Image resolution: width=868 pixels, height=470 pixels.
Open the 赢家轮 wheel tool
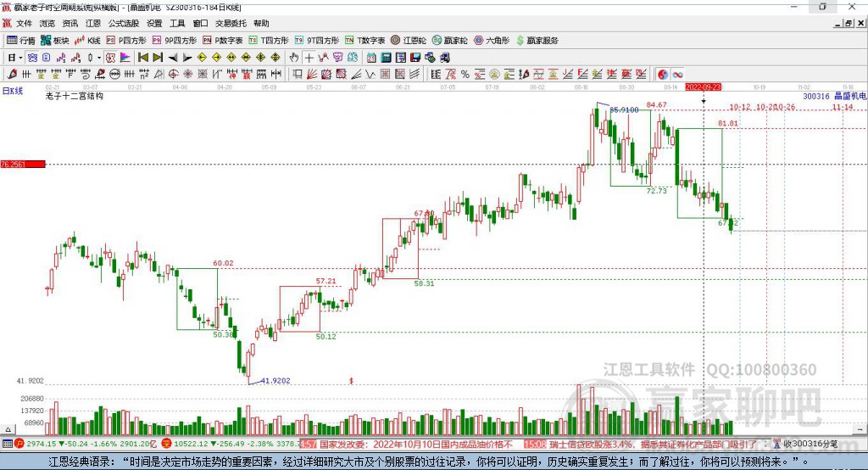click(449, 41)
